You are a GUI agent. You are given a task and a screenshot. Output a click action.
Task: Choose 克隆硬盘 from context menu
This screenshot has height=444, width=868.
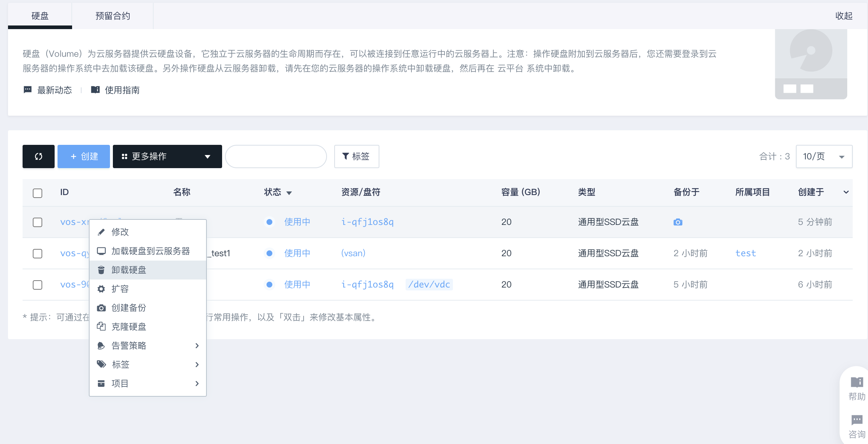148,327
